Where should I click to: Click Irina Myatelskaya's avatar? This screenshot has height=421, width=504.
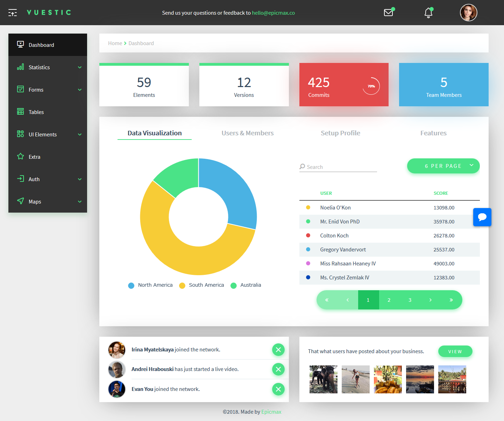(117, 350)
